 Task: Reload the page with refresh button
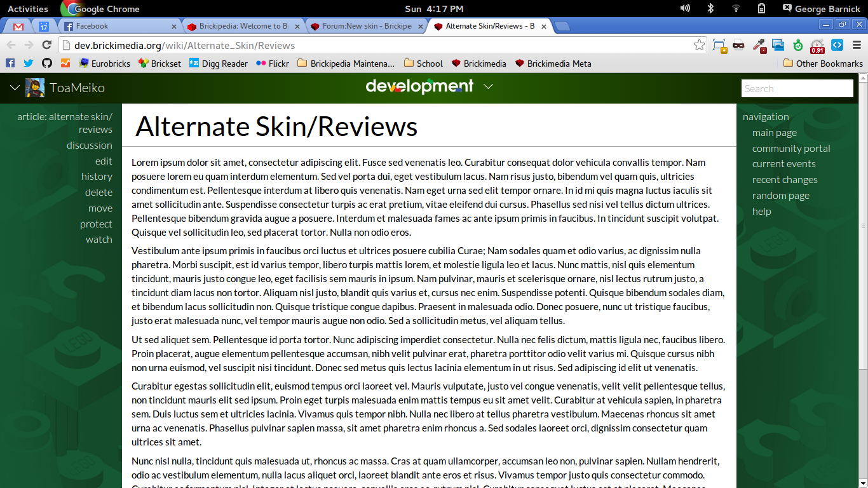(x=46, y=45)
